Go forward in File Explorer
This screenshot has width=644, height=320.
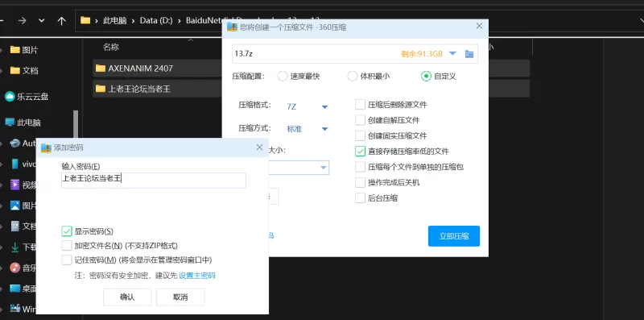[23, 21]
